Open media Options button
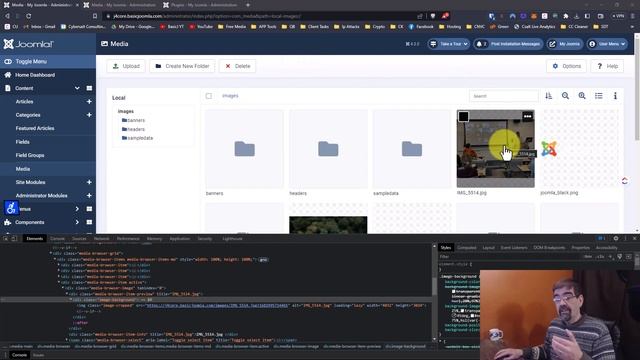The width and height of the screenshot is (640, 360). tap(566, 66)
